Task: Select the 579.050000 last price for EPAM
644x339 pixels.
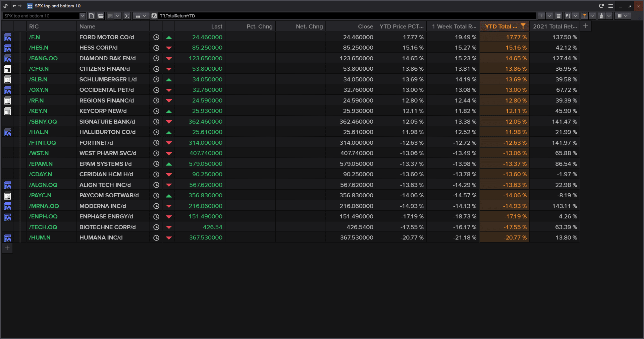Action: 200,164
